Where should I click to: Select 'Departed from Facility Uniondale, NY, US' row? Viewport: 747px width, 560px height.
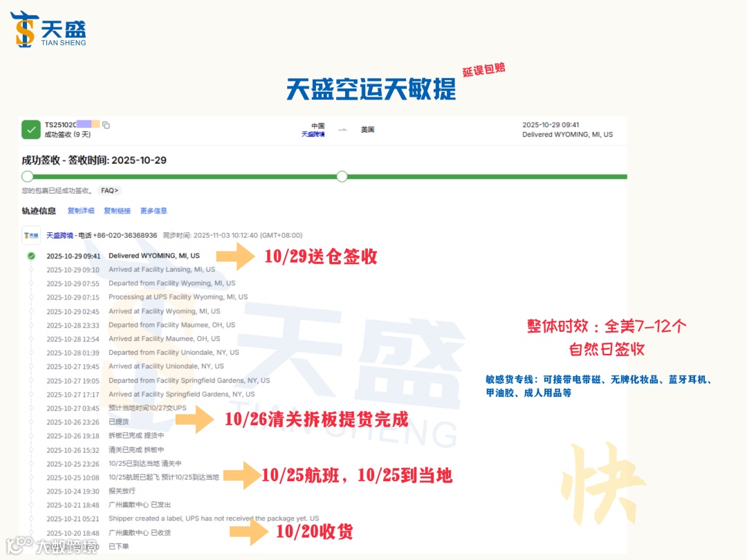[x=142, y=353]
